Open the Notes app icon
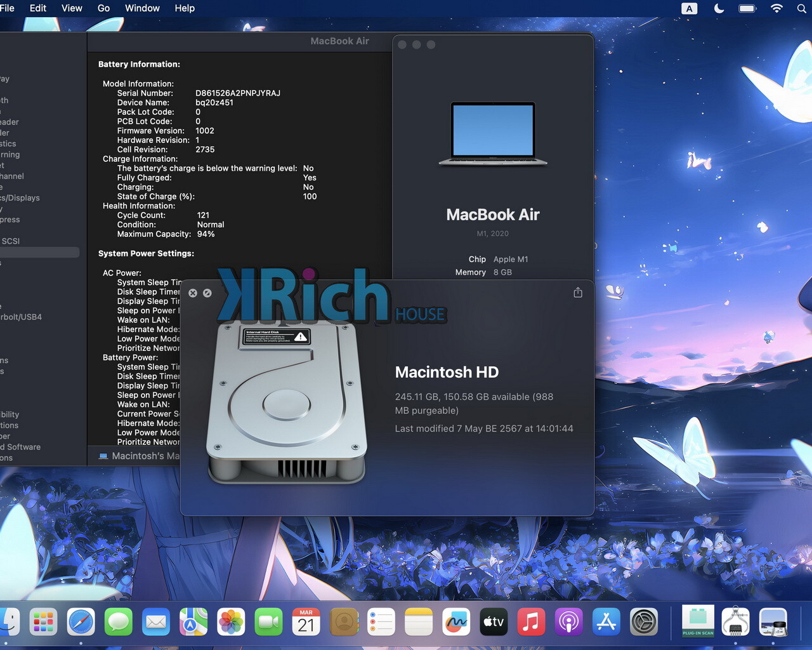The image size is (812, 650). point(419,622)
